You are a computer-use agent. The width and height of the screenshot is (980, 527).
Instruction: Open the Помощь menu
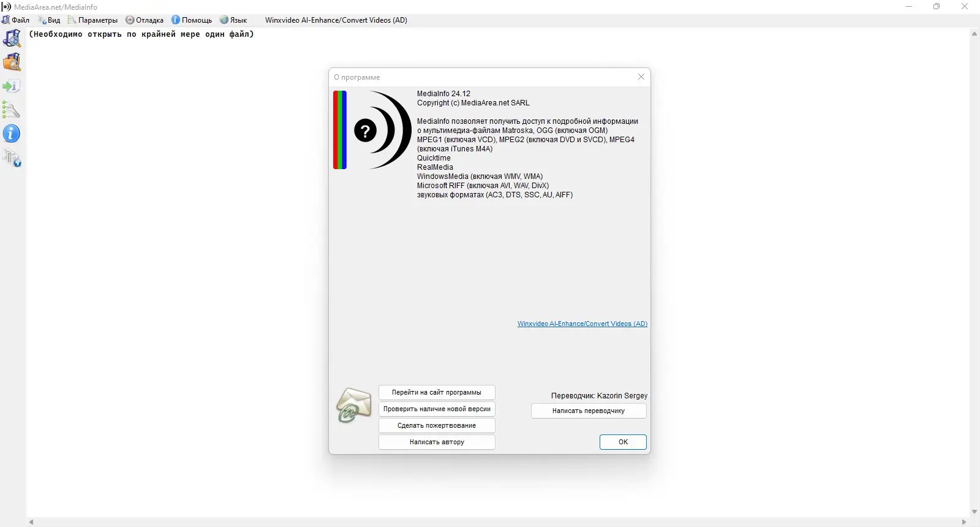(192, 20)
